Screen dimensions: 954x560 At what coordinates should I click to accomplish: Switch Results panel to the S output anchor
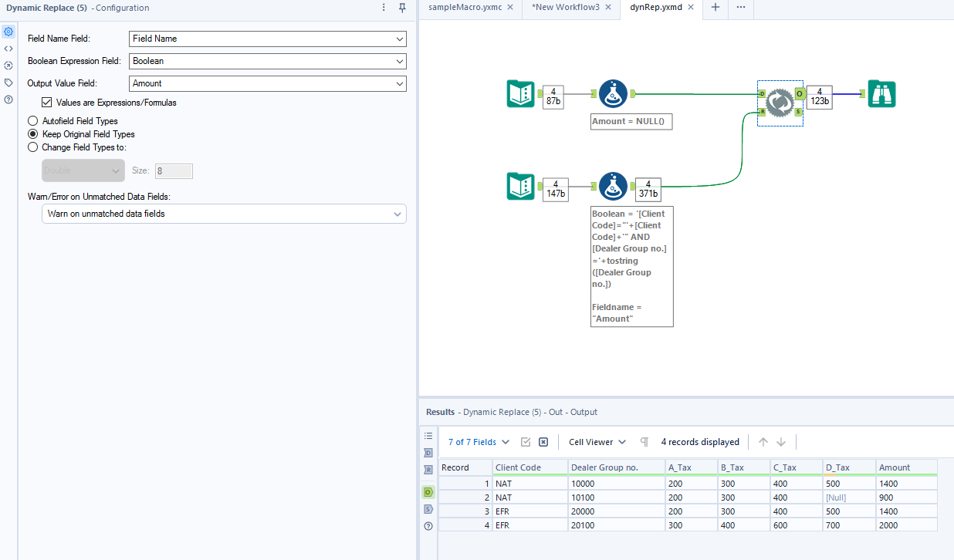[x=428, y=509]
